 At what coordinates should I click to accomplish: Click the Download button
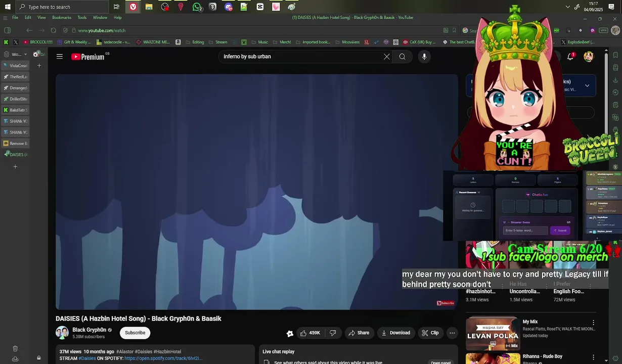[395, 333]
